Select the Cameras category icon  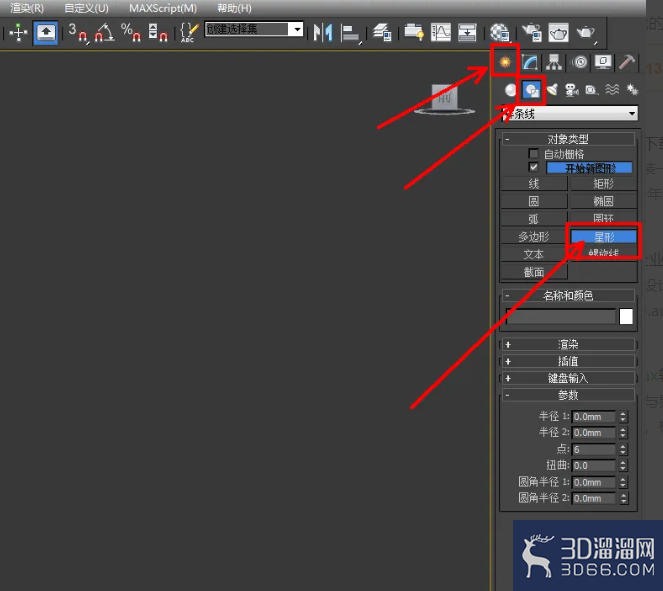pyautogui.click(x=572, y=90)
